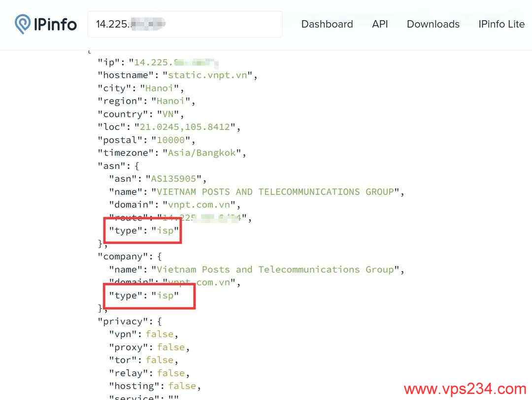Open the Dashboard nav link
This screenshot has width=532, height=400.
click(x=327, y=24)
